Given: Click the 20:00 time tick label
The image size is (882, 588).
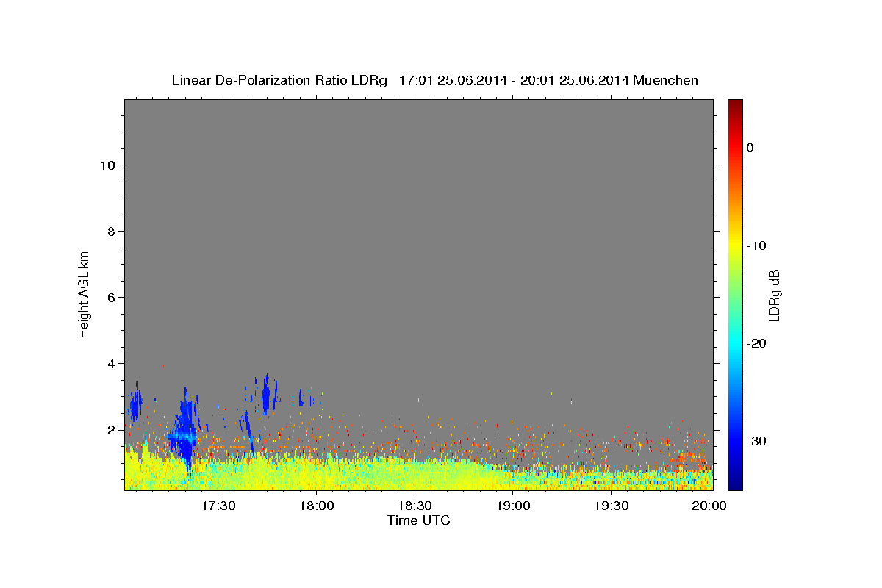Looking at the screenshot, I should 709,506.
